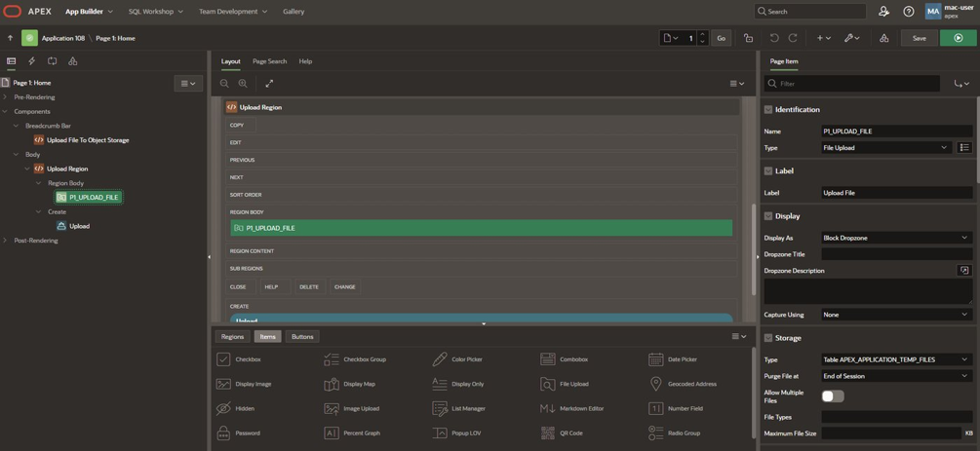Click the Label input field
The width and height of the screenshot is (980, 451).
point(897,193)
